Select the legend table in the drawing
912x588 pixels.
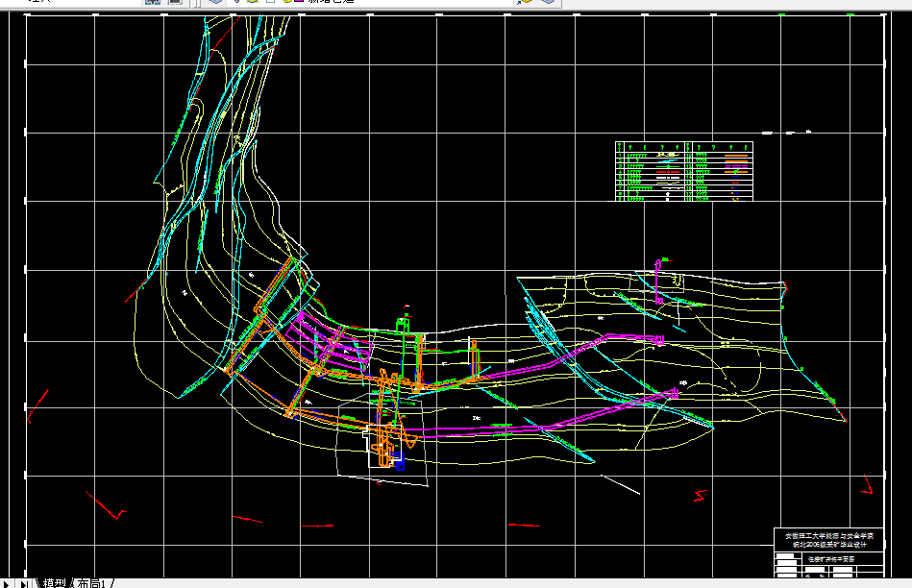point(684,171)
